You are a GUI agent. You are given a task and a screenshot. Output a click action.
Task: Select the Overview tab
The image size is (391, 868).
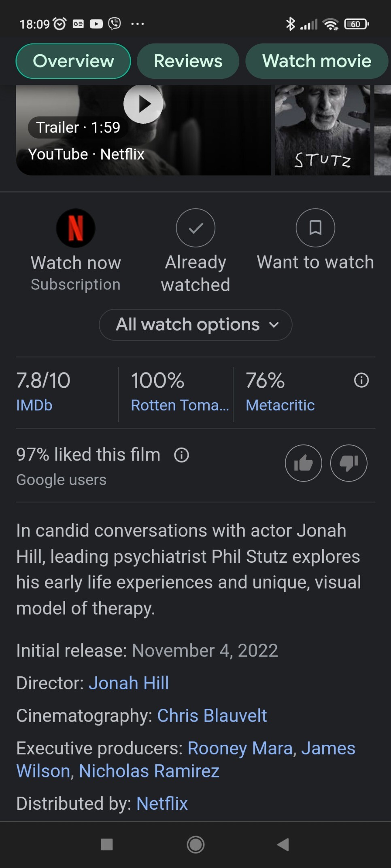click(73, 61)
